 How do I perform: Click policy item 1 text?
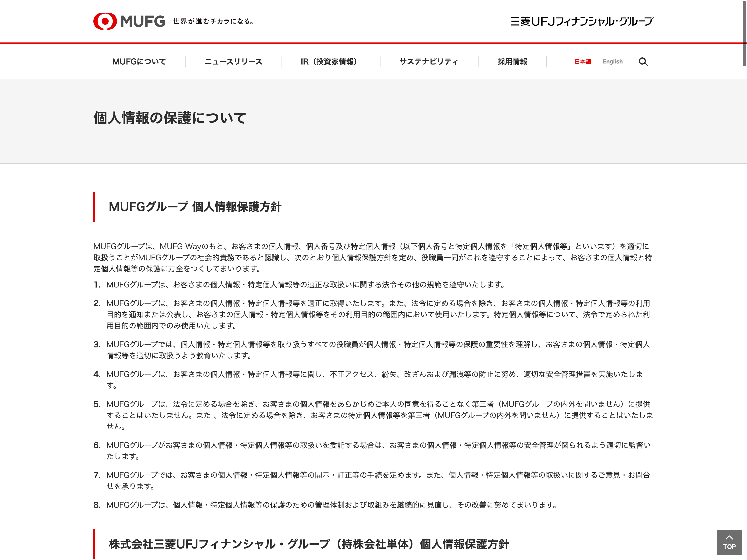point(306,285)
